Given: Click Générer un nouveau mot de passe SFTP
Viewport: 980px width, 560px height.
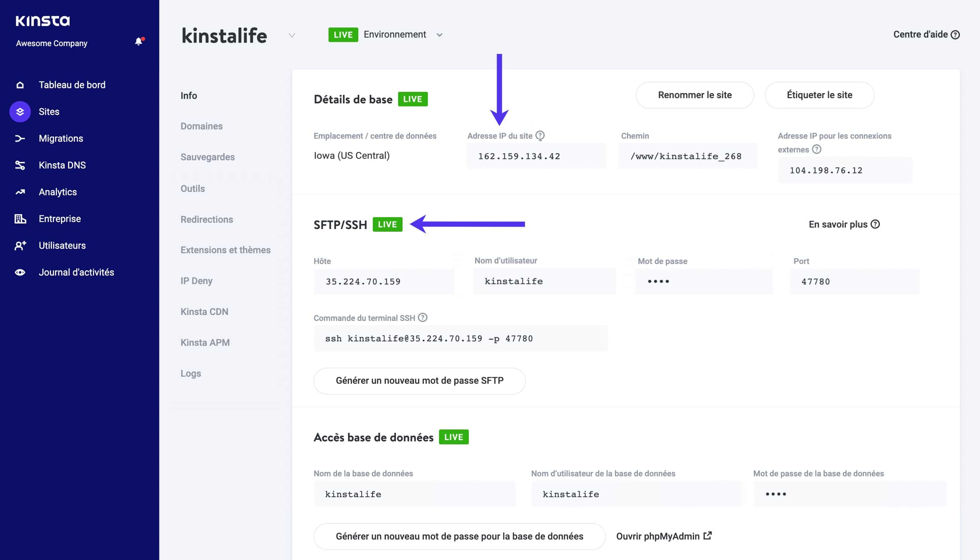Looking at the screenshot, I should tap(419, 381).
